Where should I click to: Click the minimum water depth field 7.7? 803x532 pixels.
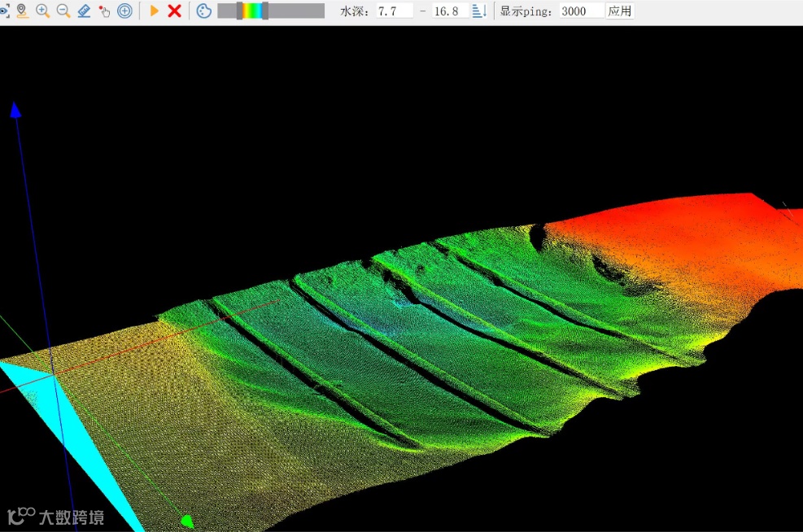[395, 11]
